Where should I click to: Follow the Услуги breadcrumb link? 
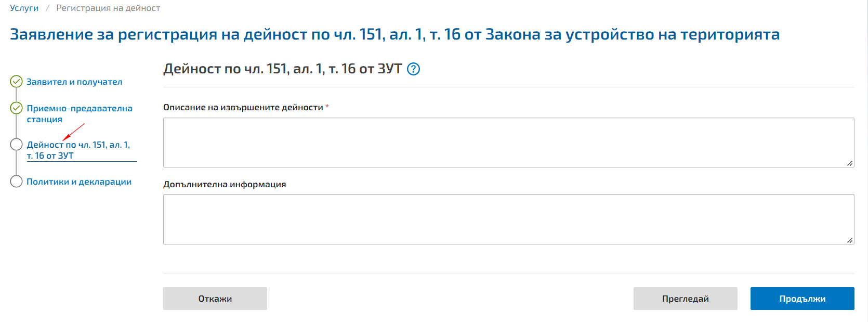pos(24,8)
